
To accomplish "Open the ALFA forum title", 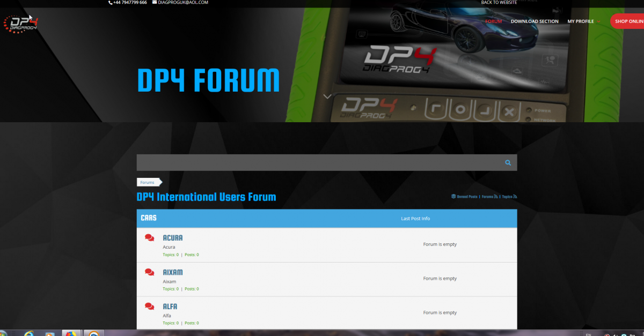I will [170, 307].
